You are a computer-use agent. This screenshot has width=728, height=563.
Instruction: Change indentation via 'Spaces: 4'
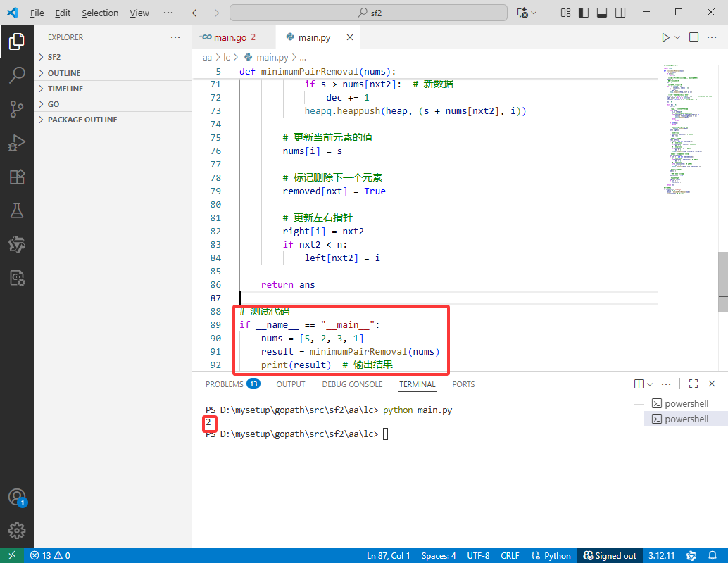tap(439, 555)
